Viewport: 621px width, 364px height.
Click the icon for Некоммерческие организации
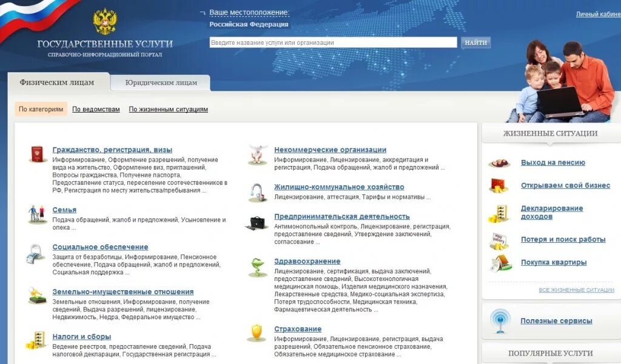(257, 153)
